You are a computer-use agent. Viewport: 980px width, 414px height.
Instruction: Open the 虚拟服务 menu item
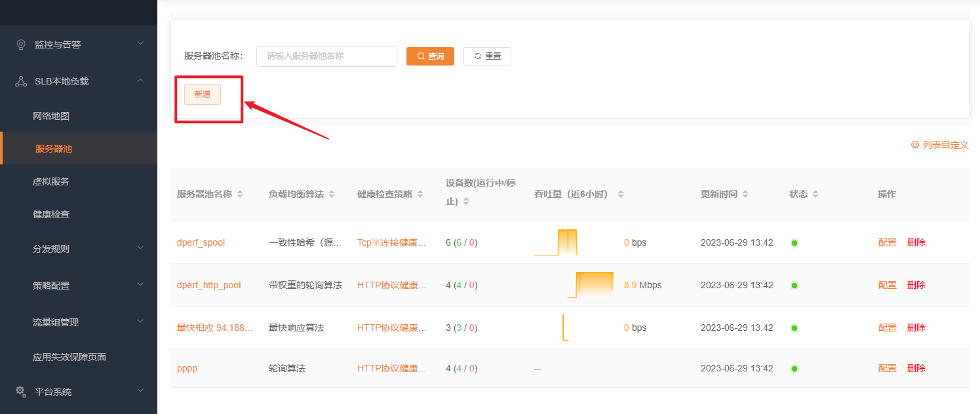51,181
